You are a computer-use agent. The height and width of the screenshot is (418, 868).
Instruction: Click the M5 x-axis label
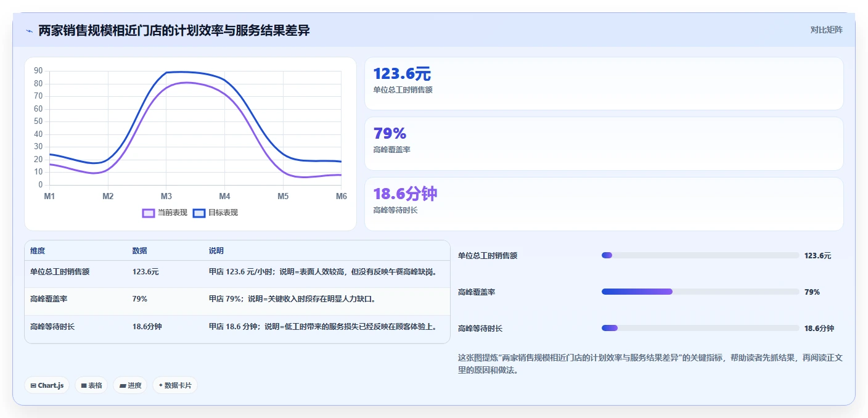coord(283,196)
